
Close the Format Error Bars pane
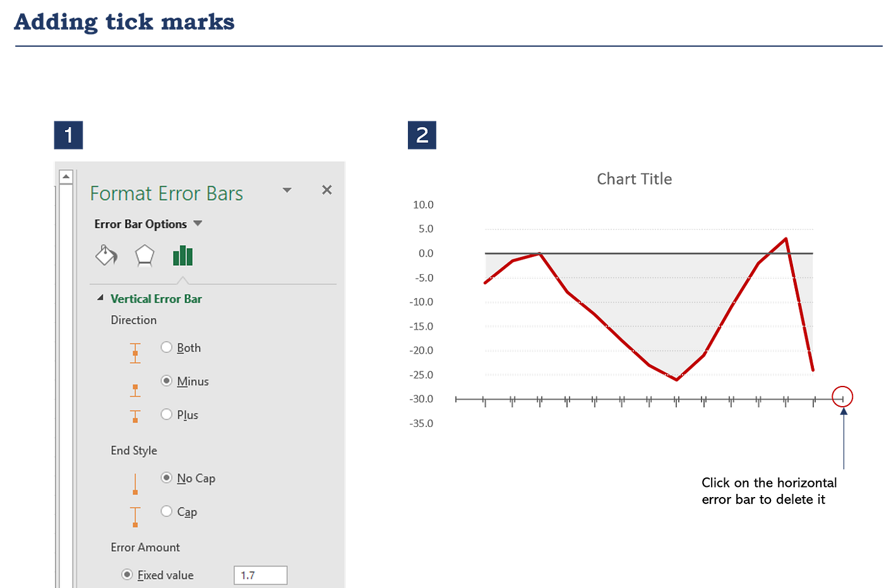[x=326, y=189]
